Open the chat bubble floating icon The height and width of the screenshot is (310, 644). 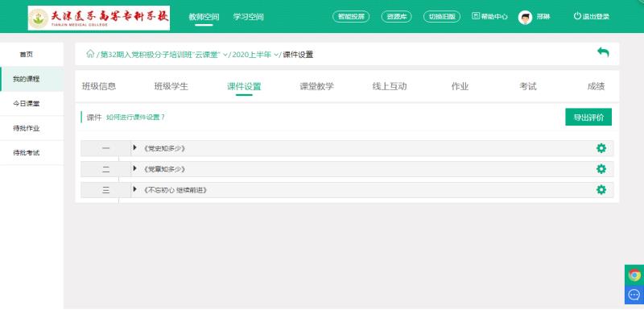pyautogui.click(x=634, y=295)
